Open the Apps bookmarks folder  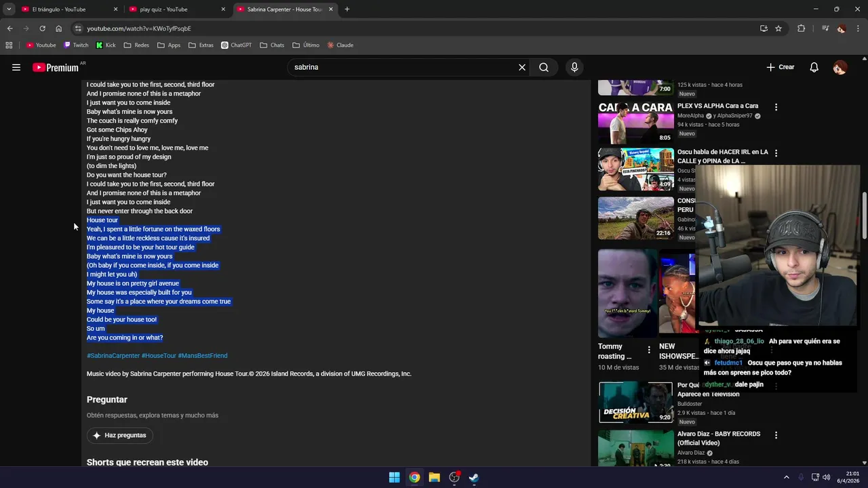pos(169,45)
